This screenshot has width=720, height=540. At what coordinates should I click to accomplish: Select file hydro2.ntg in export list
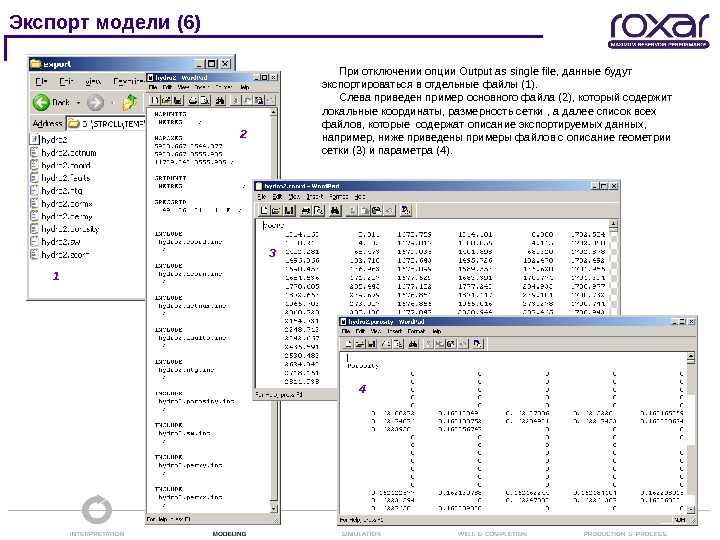coord(56,191)
